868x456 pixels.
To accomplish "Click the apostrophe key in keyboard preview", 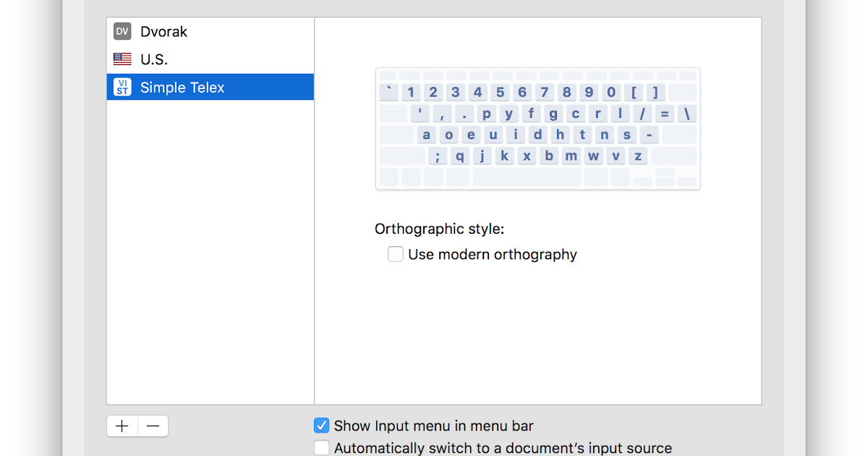I will click(420, 114).
